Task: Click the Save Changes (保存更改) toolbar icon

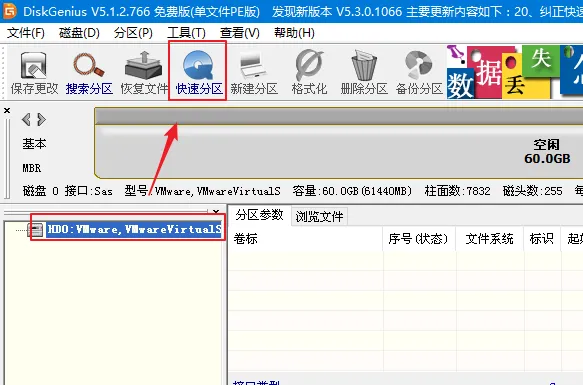Action: point(34,73)
